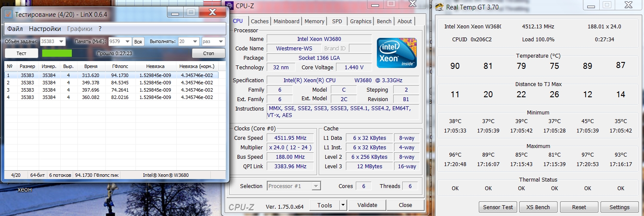The height and width of the screenshot is (216, 644).
Task: Click Reset in Real Temp
Action: (x=579, y=207)
